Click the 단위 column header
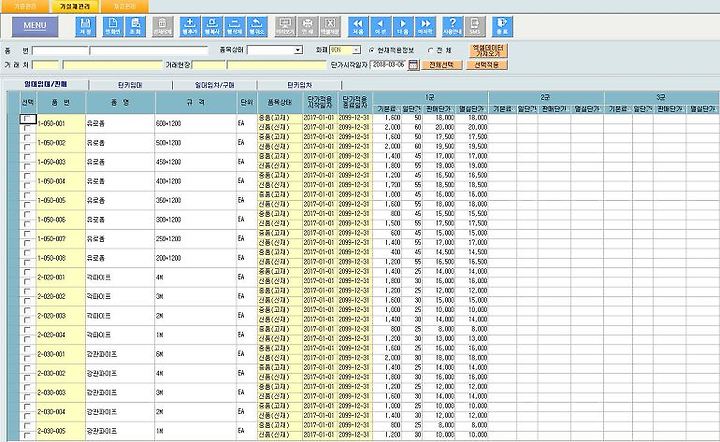Image resolution: width=720 pixels, height=442 pixels. click(247, 102)
